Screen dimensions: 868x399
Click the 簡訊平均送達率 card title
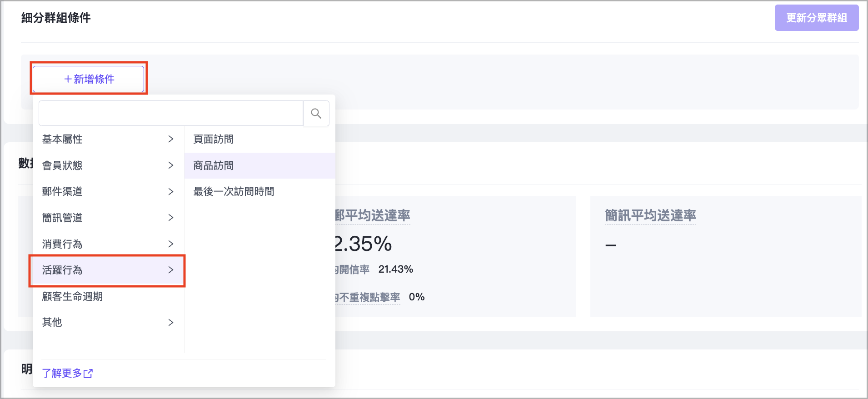650,215
